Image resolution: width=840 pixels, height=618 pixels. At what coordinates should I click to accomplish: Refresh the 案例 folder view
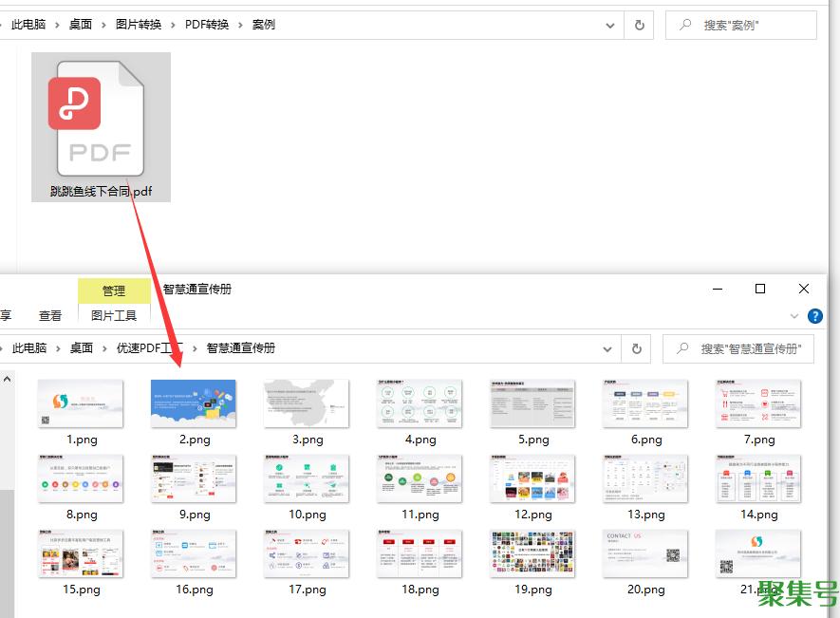pyautogui.click(x=639, y=25)
